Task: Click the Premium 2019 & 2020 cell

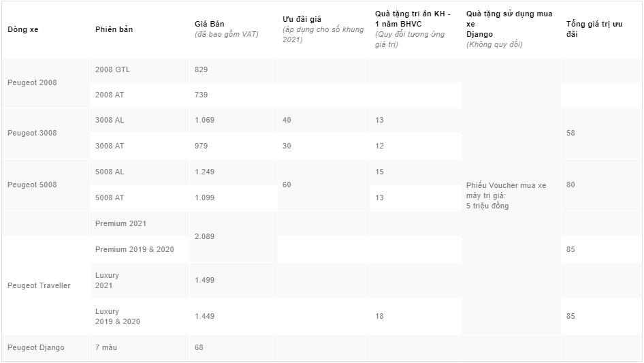Action: click(134, 249)
